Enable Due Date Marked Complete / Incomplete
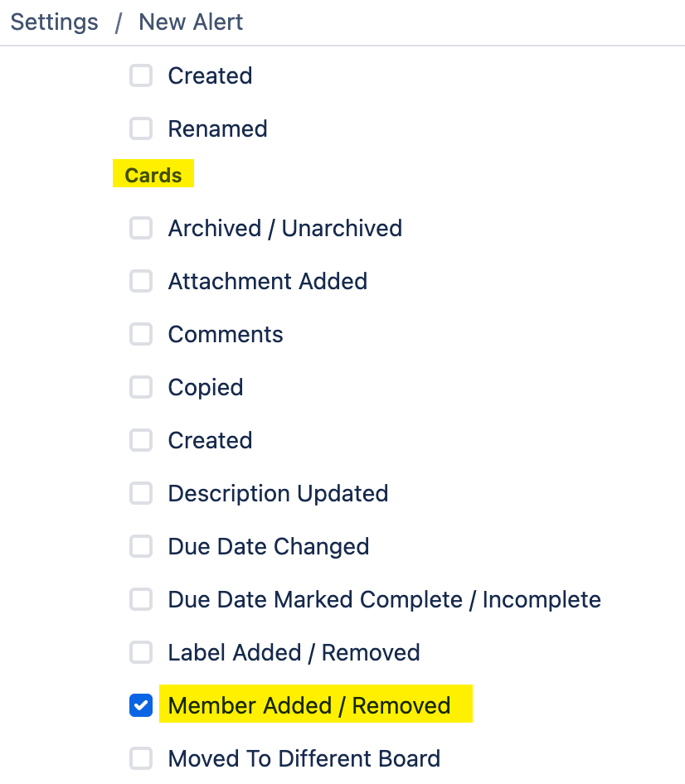Viewport: 685px width, 784px height. (x=141, y=599)
